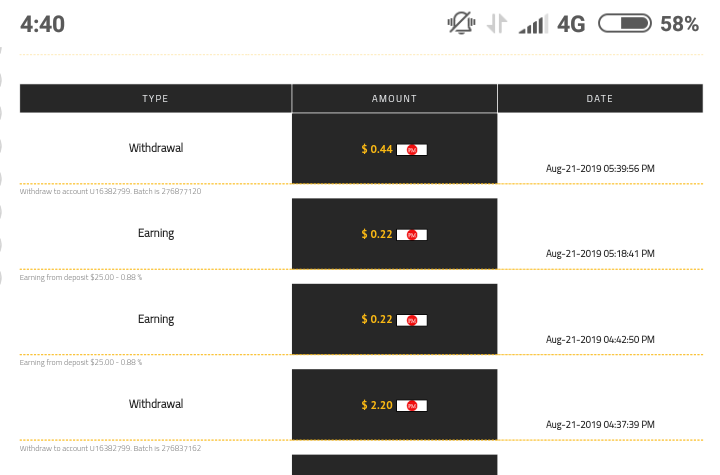Select the $ 0.44 withdrawal amount
This screenshot has width=720, height=475.
tap(377, 149)
